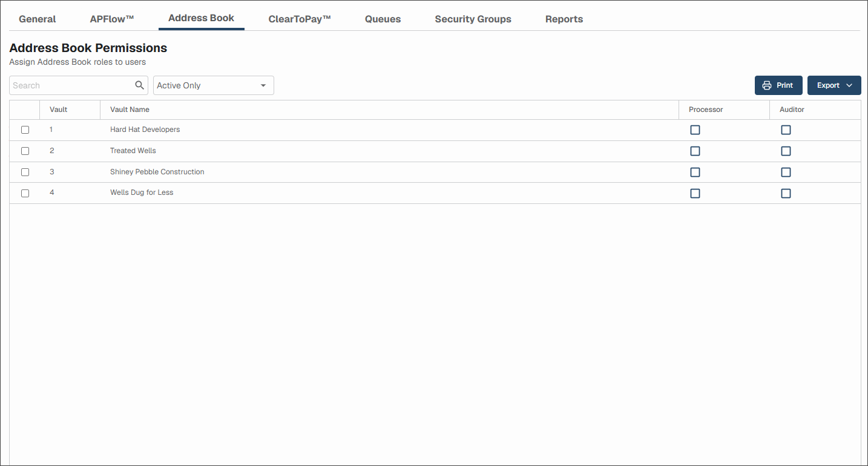
Task: Enable Auditor for Wells Dug for Less
Action: click(786, 193)
